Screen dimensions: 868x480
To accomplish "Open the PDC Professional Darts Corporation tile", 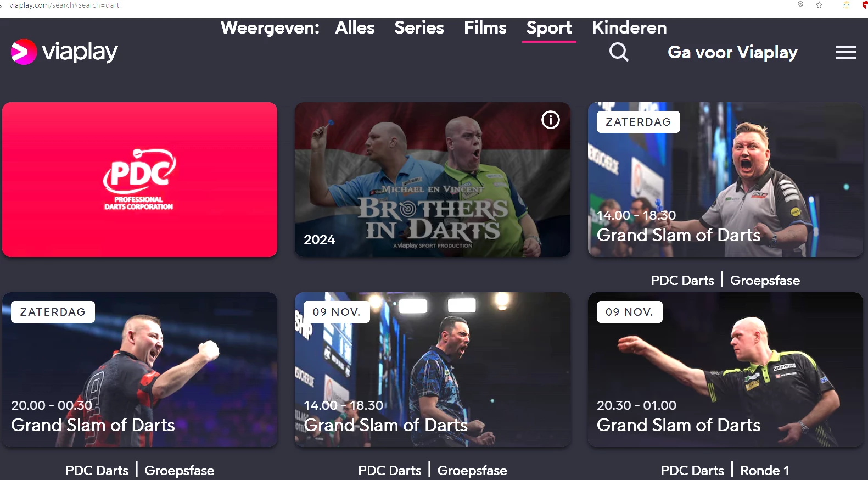I will pos(139,180).
